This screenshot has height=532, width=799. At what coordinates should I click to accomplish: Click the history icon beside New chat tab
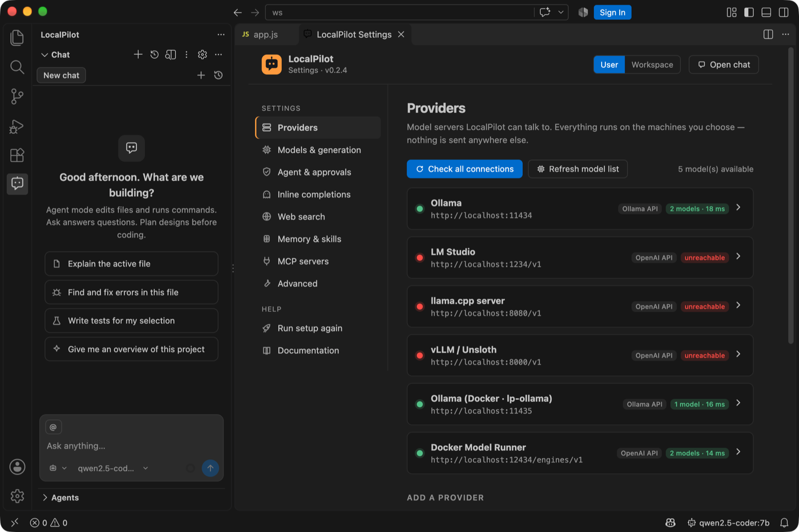click(x=218, y=75)
